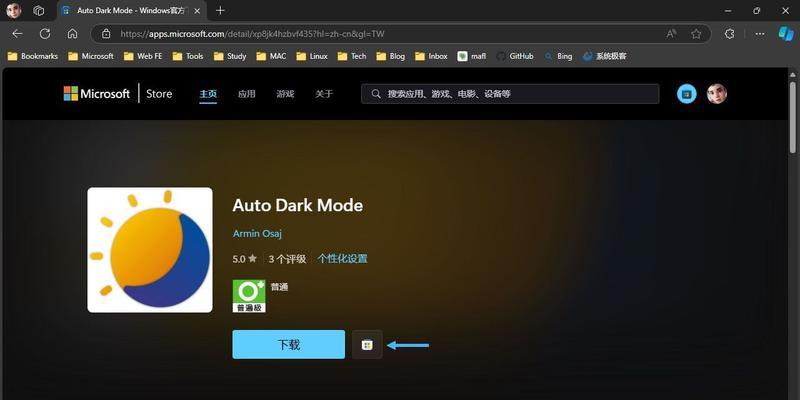Open the Web FE bookmarks folder
The height and width of the screenshot is (400, 800).
143,56
